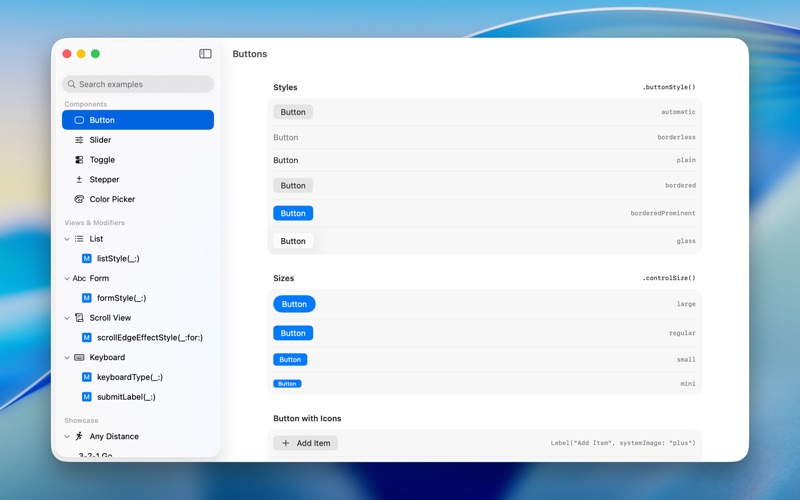
Task: Click the large size Button
Action: tap(294, 304)
